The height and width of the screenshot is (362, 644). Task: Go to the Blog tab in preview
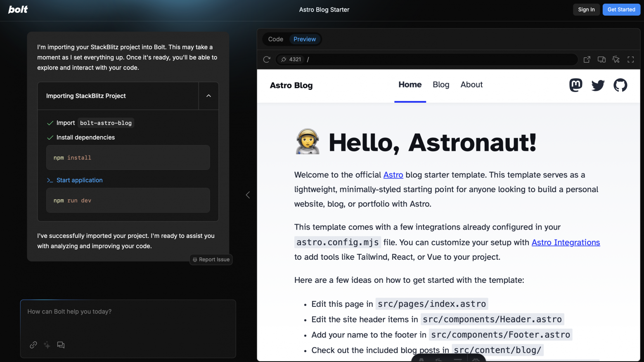coord(441,85)
